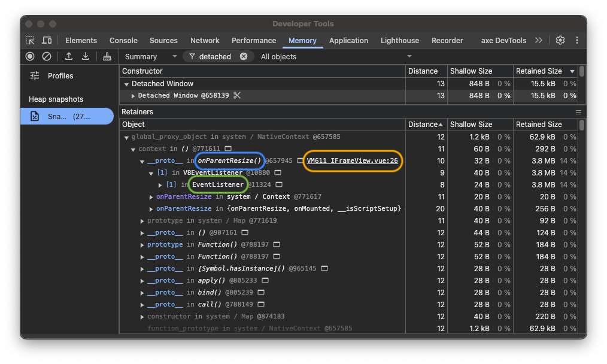
Task: Open DevTools settings gear
Action: 560,40
